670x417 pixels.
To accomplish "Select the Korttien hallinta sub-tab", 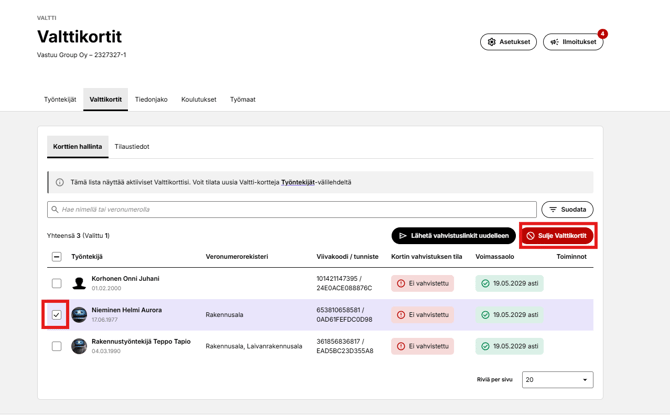I will click(77, 147).
